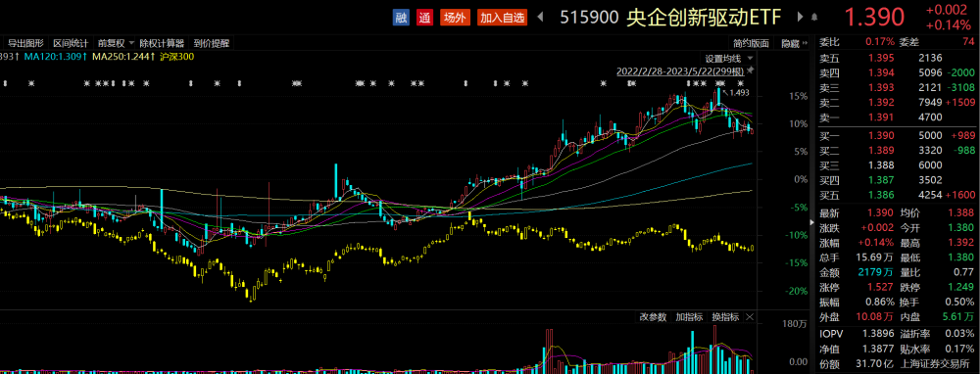
Task: Click the 涨停 price 1.527
Action: [880, 288]
